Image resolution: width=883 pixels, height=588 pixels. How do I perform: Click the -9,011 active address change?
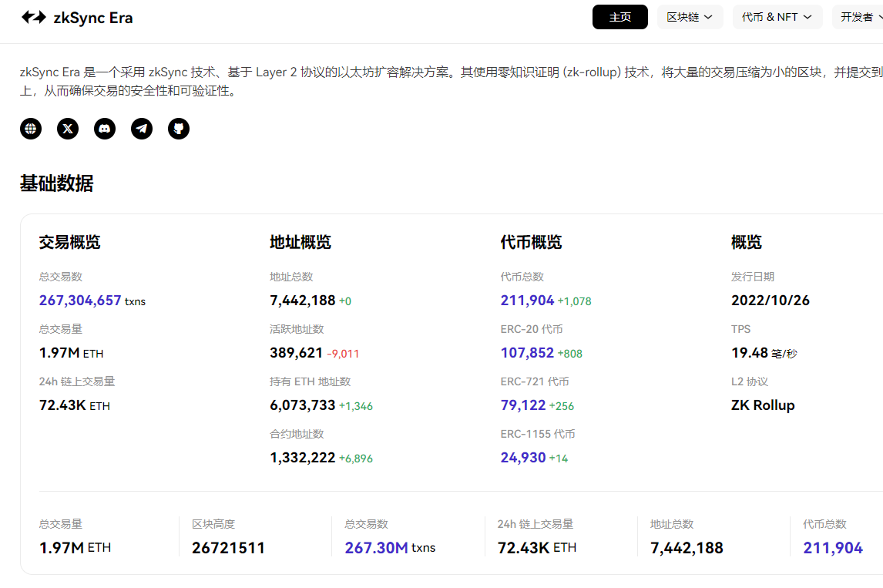coord(343,354)
